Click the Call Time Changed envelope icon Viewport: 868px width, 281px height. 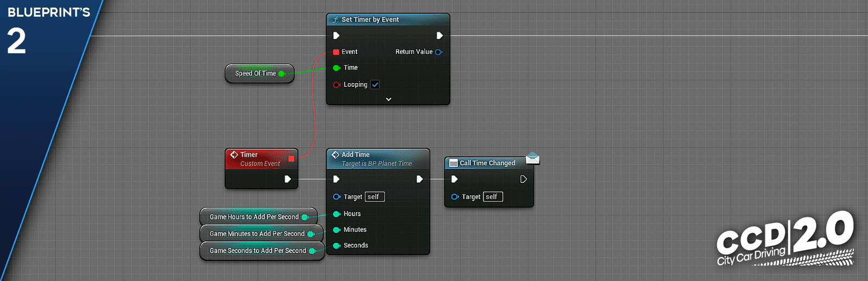pos(533,158)
